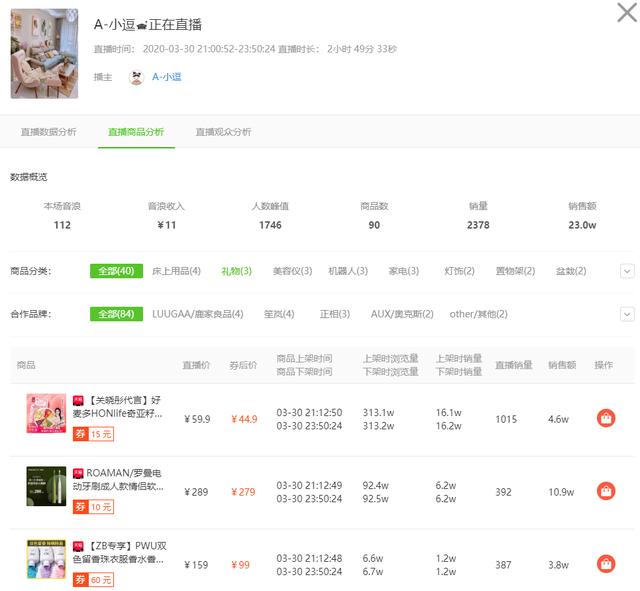Viewport: 640px width, 591px height.
Task: Select 全部(84) brand filter
Action: [x=116, y=314]
